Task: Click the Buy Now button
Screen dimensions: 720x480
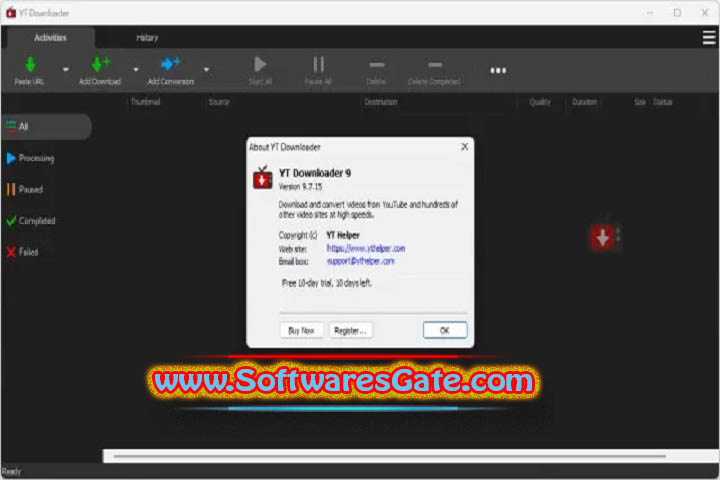Action: 301,330
